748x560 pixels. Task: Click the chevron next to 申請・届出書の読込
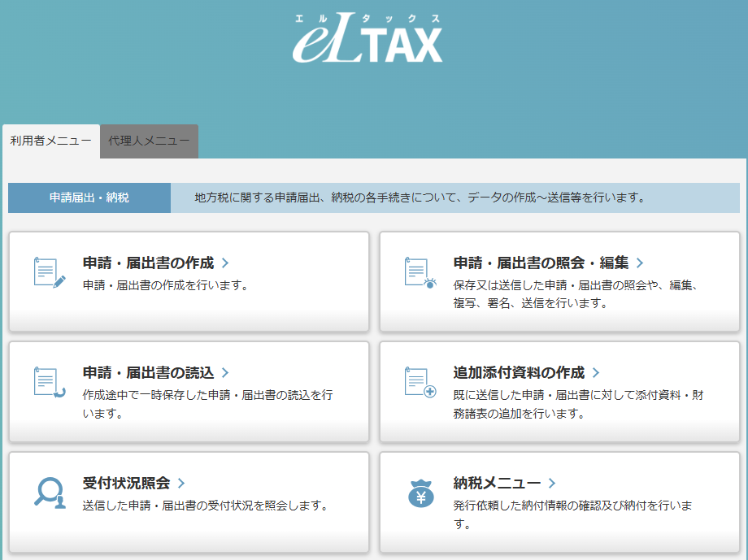click(225, 372)
